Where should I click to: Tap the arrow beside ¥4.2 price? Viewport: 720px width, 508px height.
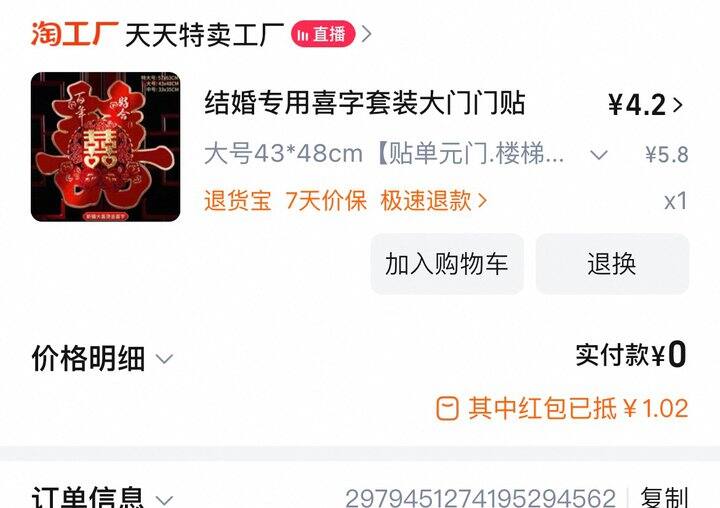click(678, 105)
